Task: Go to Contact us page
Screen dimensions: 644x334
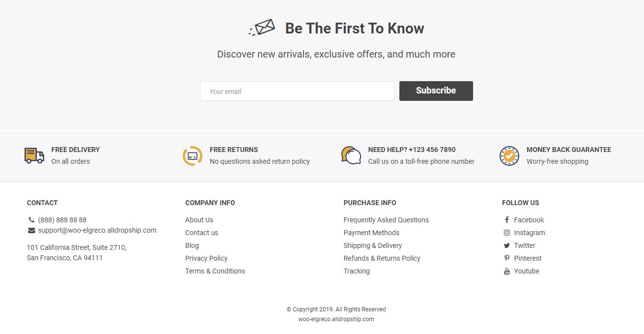Action: click(201, 233)
